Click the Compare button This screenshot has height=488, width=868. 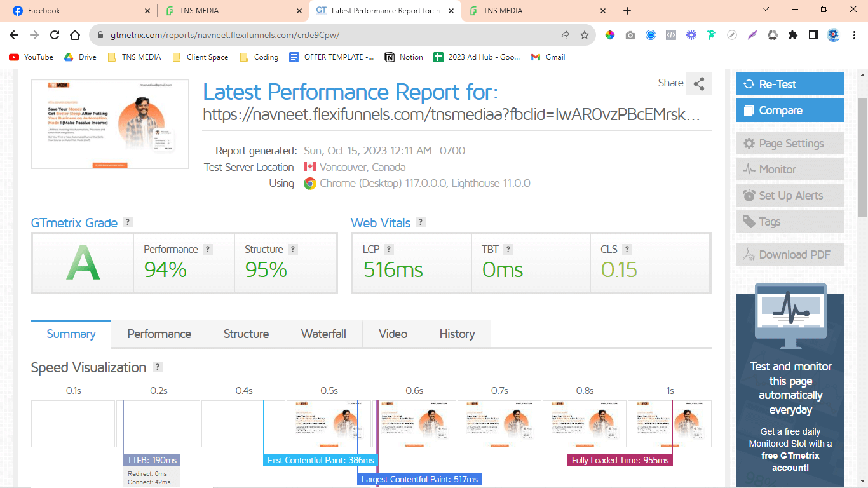pyautogui.click(x=790, y=111)
